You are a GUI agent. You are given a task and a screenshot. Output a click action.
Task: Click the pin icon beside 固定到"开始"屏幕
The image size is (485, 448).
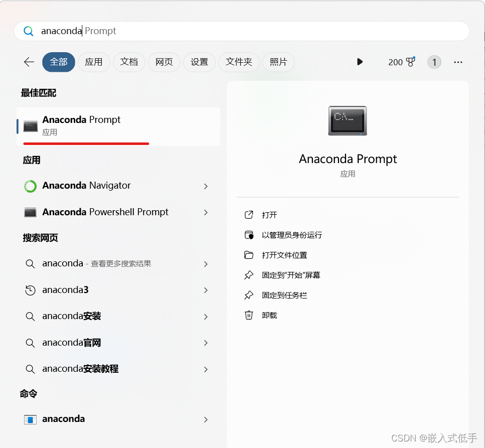(249, 275)
